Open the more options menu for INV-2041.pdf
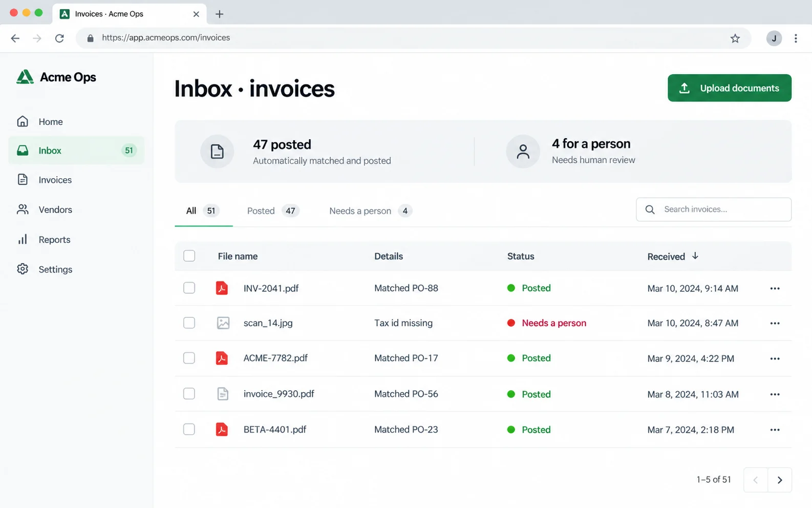The height and width of the screenshot is (508, 812). (775, 288)
